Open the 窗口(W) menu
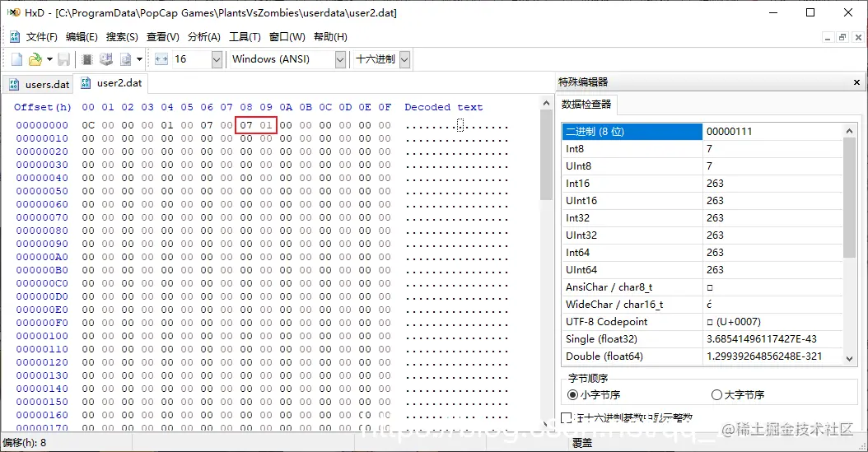 (287, 37)
